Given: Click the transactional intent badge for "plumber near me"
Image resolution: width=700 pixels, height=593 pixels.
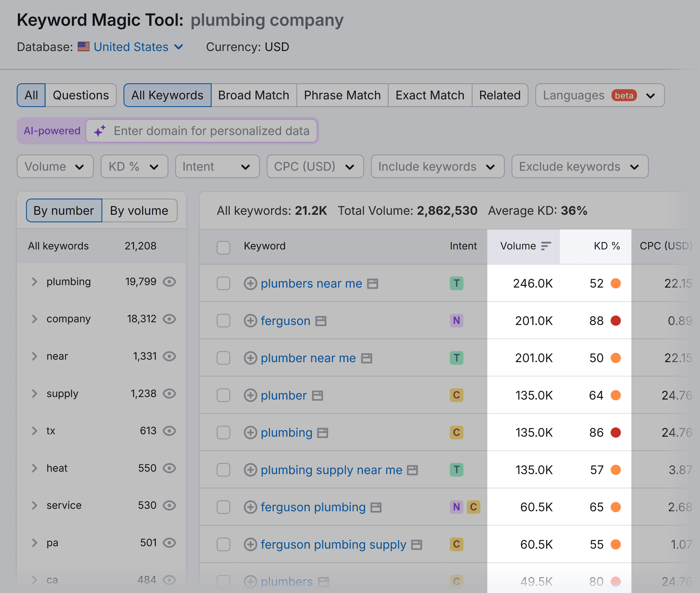Looking at the screenshot, I should click(456, 358).
